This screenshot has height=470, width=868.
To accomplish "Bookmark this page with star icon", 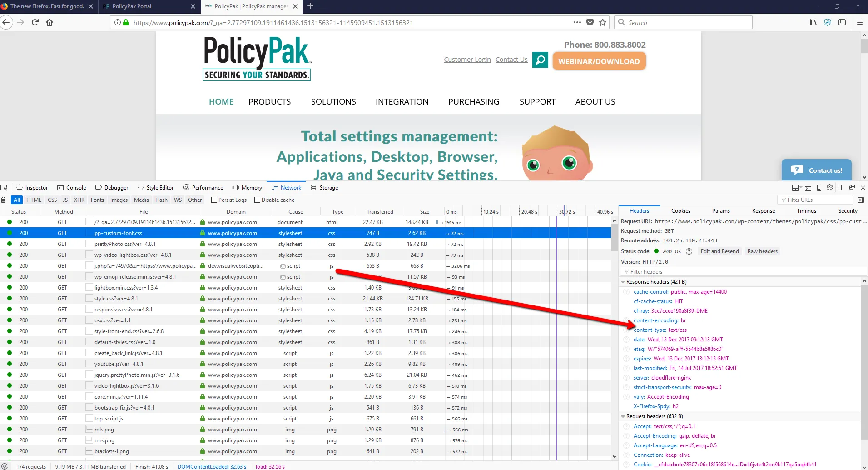I will coord(603,23).
